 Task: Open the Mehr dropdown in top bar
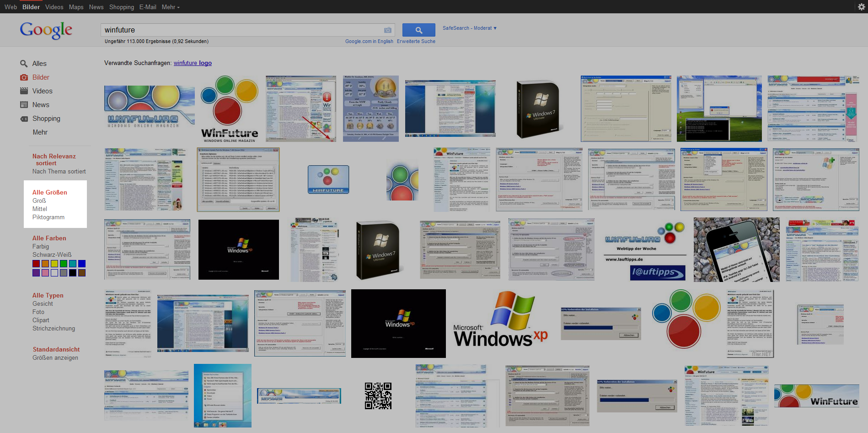point(171,7)
